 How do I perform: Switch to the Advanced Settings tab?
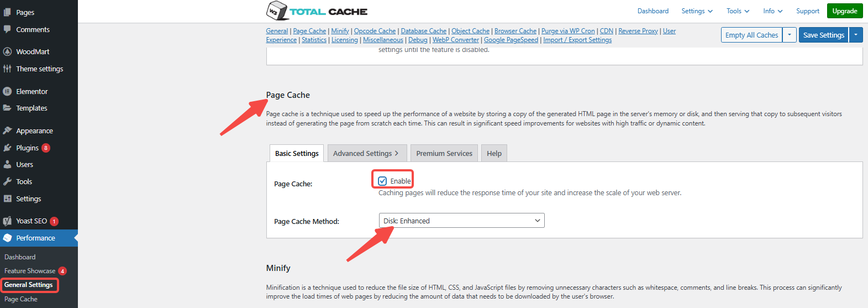click(x=366, y=153)
